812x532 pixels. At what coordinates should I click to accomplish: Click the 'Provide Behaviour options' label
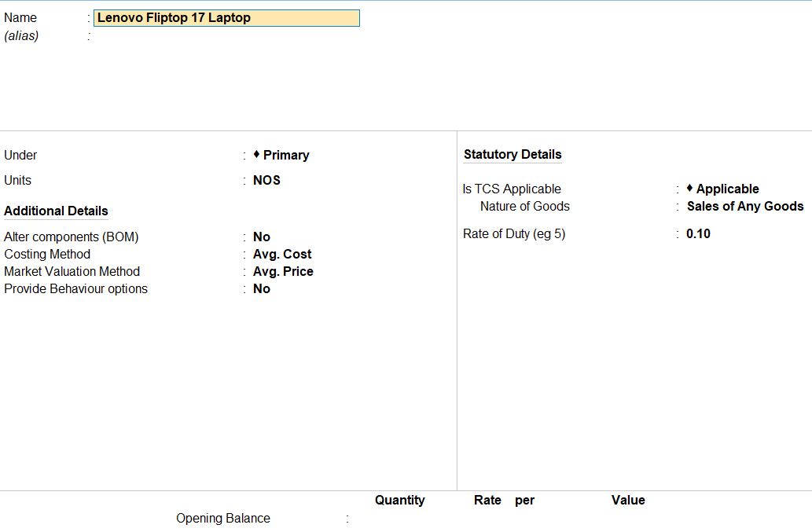pyautogui.click(x=75, y=288)
